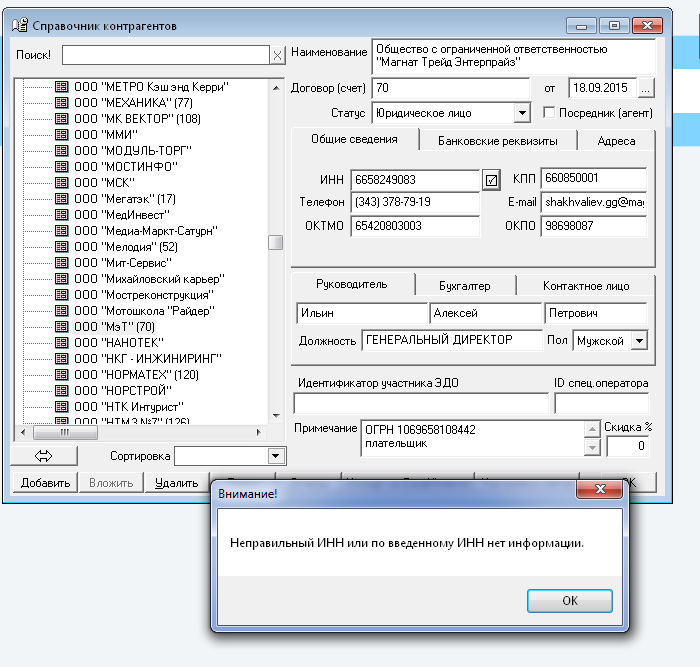Switch to the Банковские реквизиты tab
700x667 pixels.
tap(497, 141)
